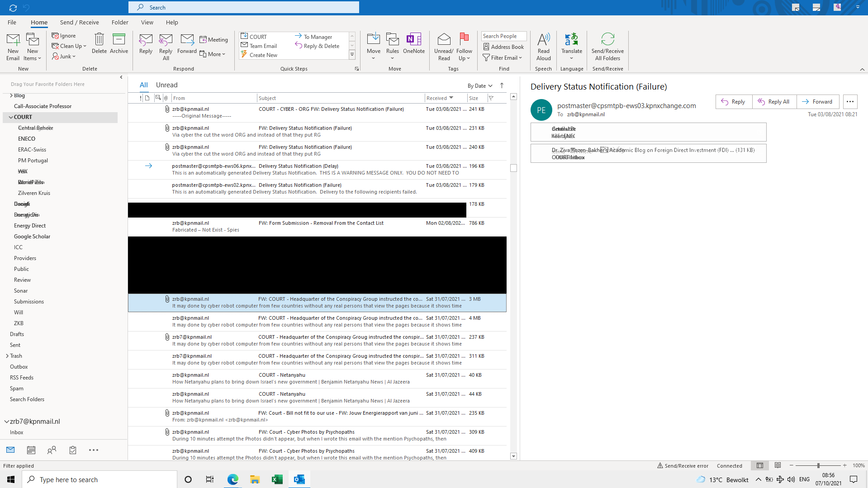The image size is (868, 488).
Task: Click the Meeting reply icon
Action: 203,40
